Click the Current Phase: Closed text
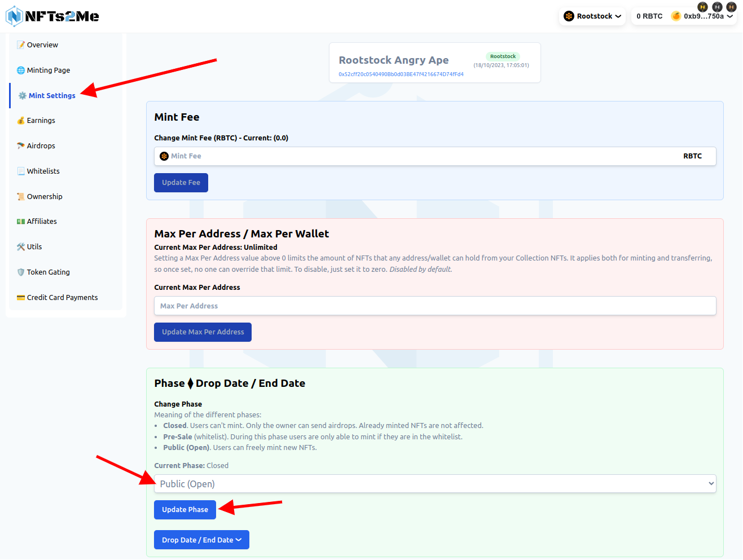The width and height of the screenshot is (743, 560). click(191, 465)
